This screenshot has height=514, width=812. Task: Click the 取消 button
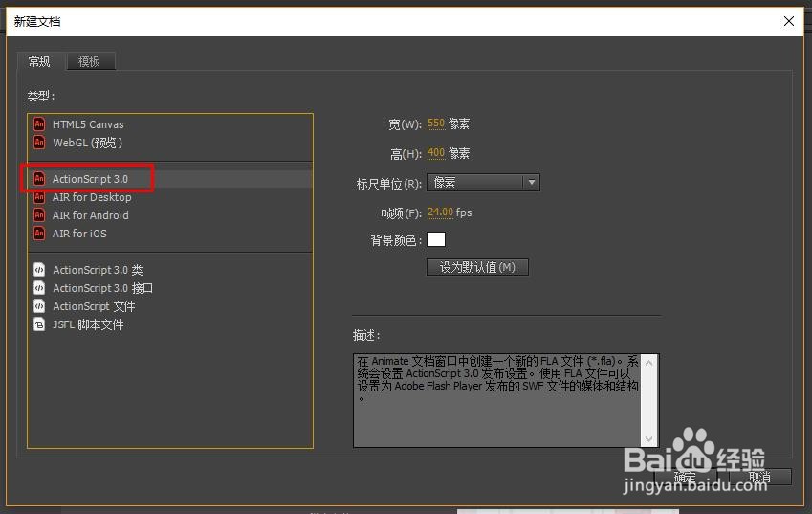point(759,477)
